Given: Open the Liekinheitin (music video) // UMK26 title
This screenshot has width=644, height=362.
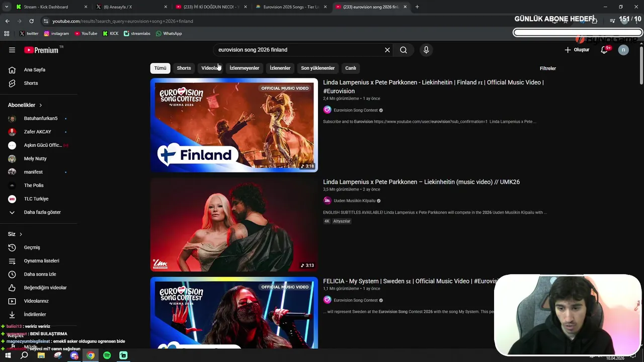Looking at the screenshot, I should [x=422, y=182].
